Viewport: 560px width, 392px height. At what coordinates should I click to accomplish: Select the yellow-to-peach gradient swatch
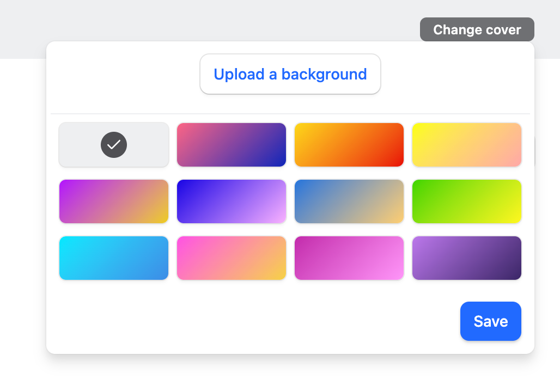click(x=466, y=144)
